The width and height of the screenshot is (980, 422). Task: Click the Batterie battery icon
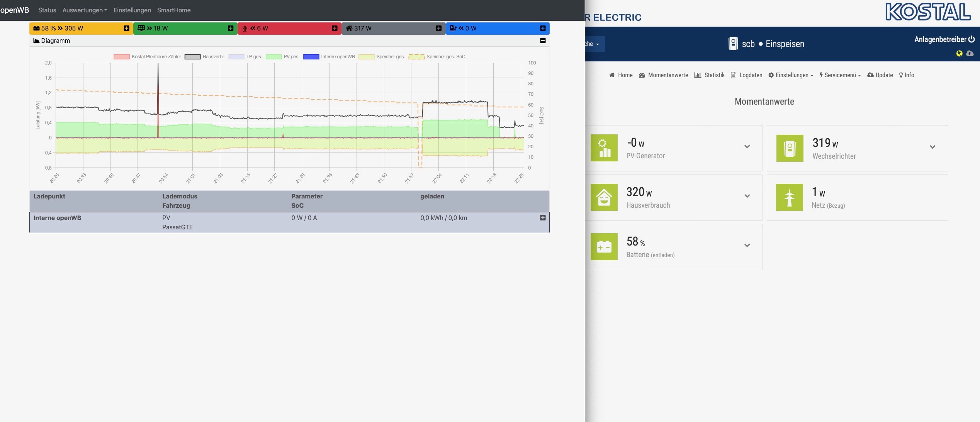point(604,247)
